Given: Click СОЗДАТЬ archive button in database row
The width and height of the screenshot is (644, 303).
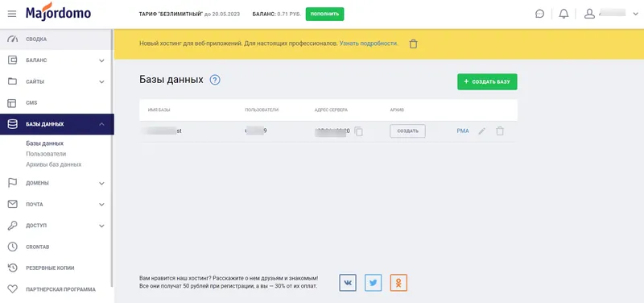Looking at the screenshot, I should click(x=407, y=131).
